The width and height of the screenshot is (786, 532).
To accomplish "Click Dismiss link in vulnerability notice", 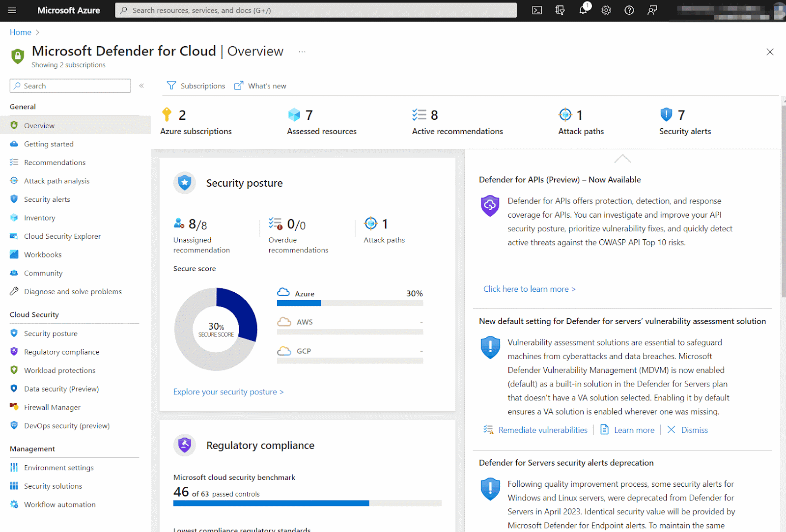I will point(695,430).
